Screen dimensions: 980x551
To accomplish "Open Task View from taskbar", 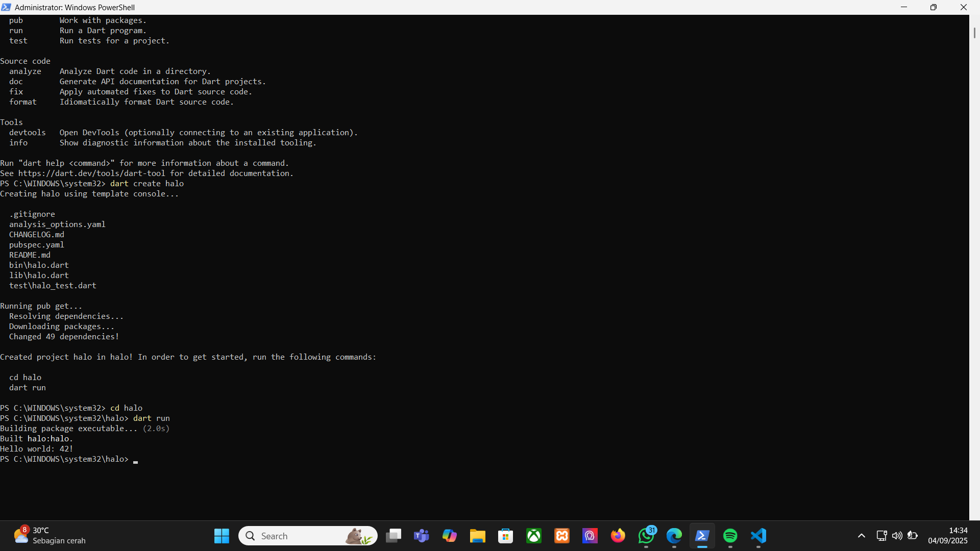I will tap(394, 536).
